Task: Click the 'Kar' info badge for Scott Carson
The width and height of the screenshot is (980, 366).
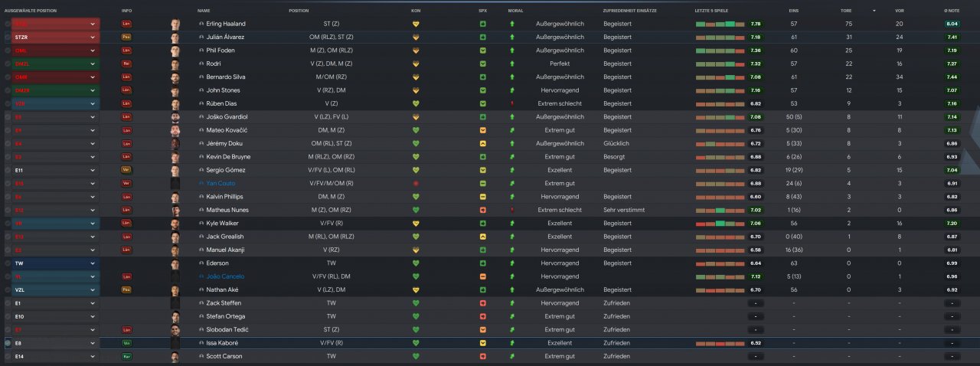Action: [126, 356]
